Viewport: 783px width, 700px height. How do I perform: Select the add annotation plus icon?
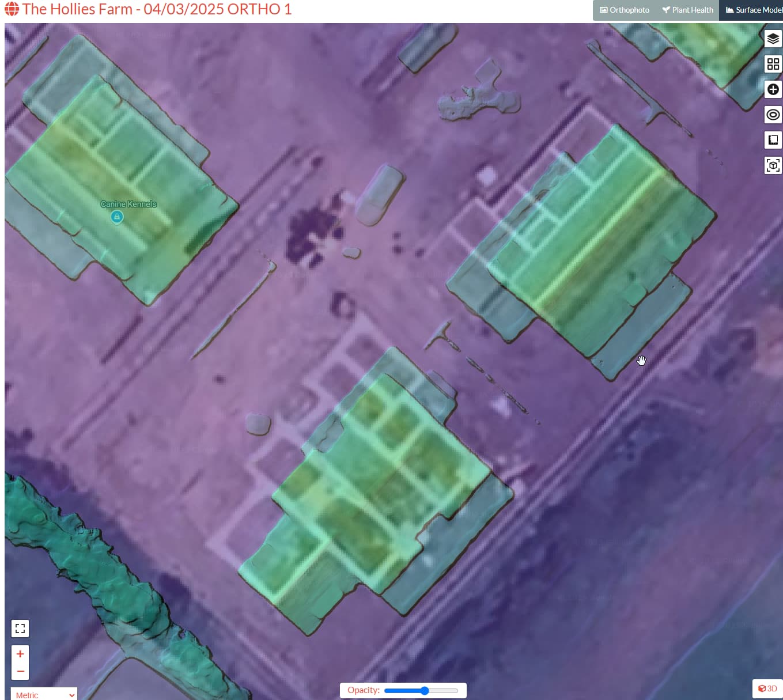pyautogui.click(x=773, y=89)
